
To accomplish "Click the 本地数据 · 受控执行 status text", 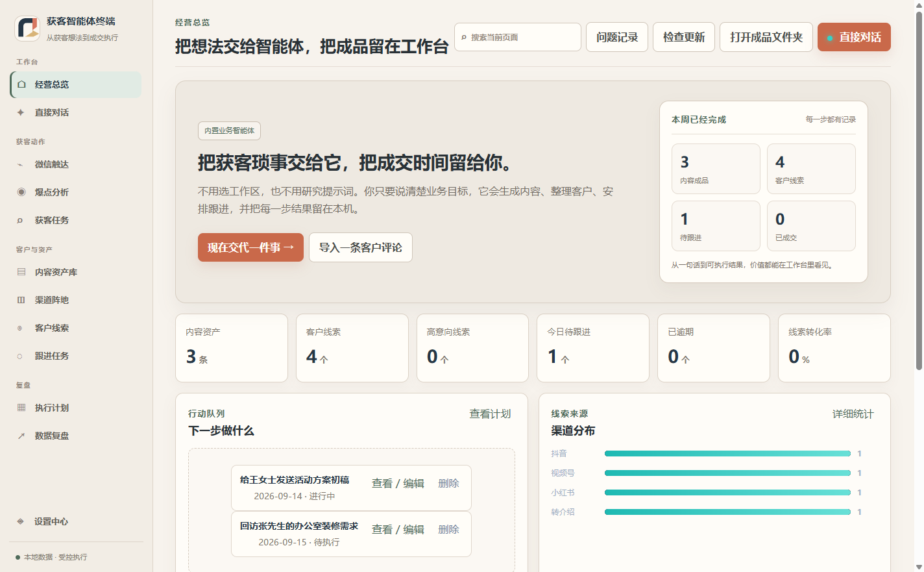I will (x=55, y=557).
